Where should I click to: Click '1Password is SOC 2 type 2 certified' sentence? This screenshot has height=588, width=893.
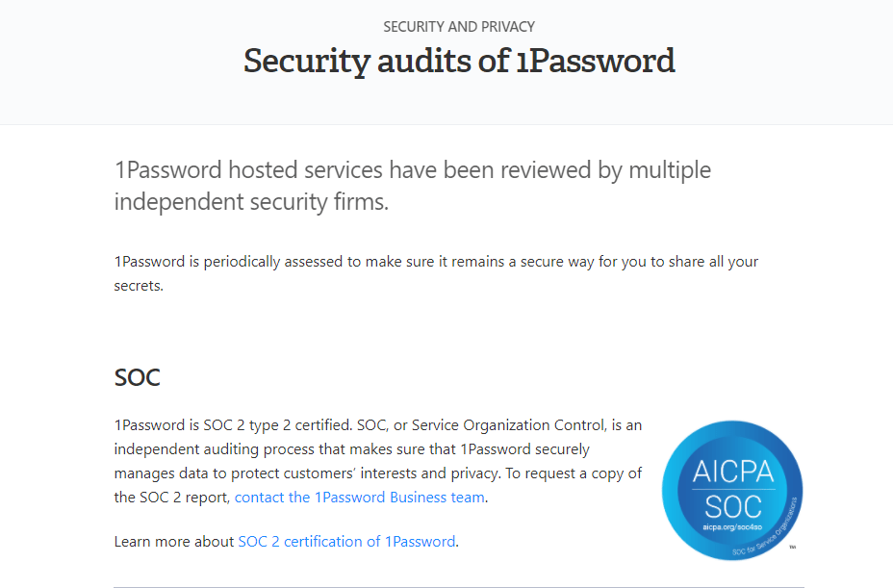pos(234,425)
